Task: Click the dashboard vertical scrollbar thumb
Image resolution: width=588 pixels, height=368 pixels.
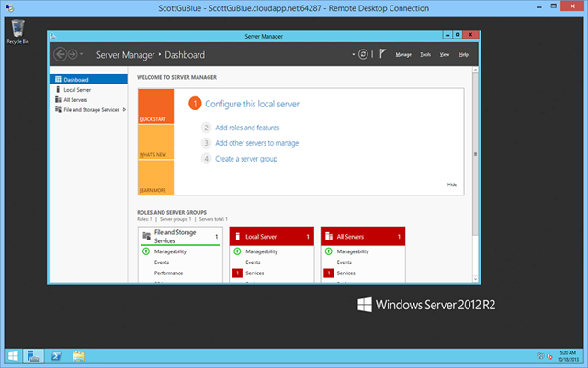Action: pos(475,154)
